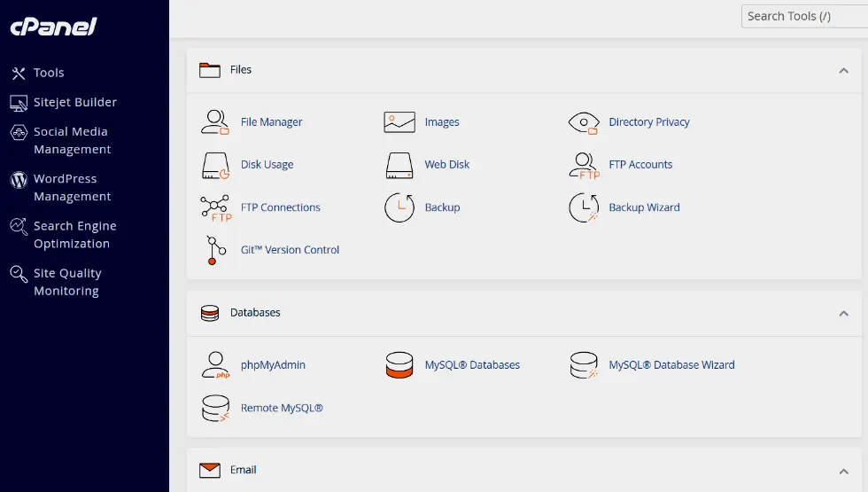The image size is (868, 492).
Task: Open the FTP Connections link
Action: point(280,207)
